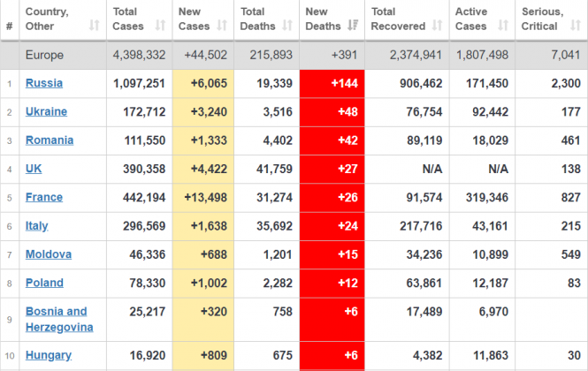Open the UK country link

(34, 169)
